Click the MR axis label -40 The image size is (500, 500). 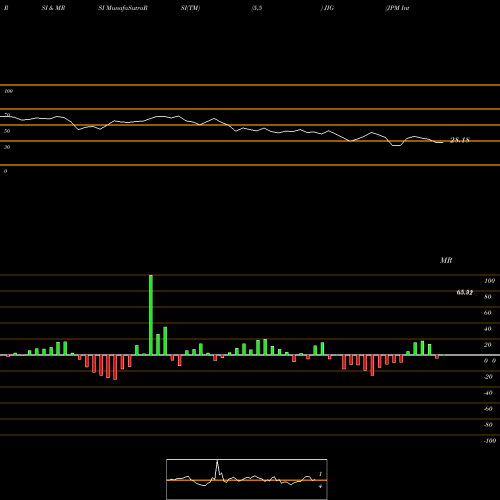pyautogui.click(x=488, y=393)
